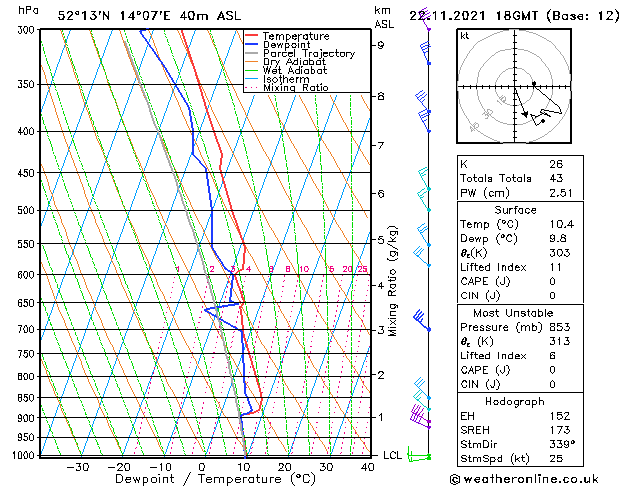
Task: Click the Pressure (mb) value 853
Action: click(x=560, y=327)
